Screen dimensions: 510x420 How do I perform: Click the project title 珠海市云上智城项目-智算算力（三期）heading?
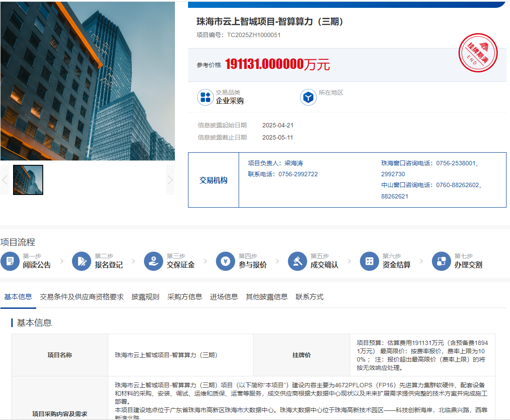click(270, 21)
